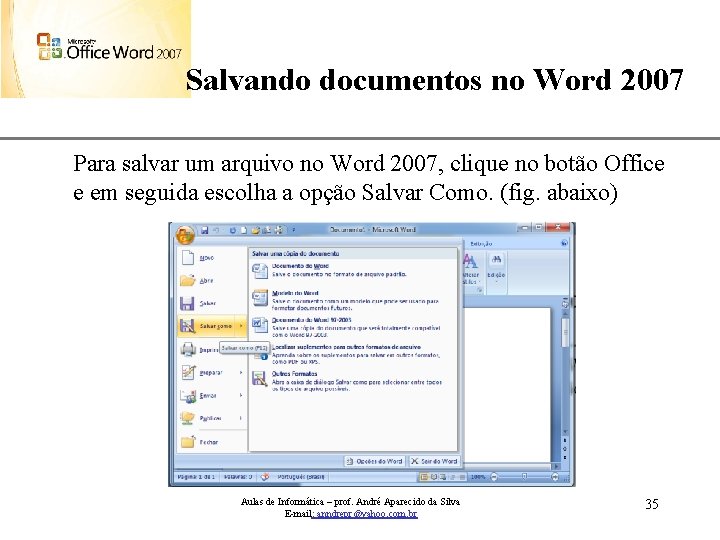Click proofing errors icon in status bar
Viewport: 720px width, 540px height.
coord(265,477)
